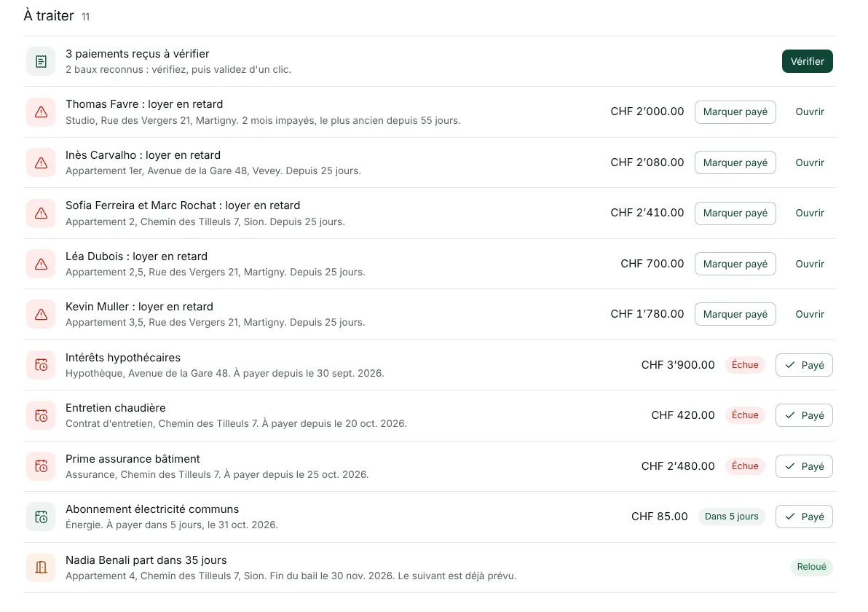Image resolution: width=868 pixels, height=612 pixels.
Task: Click the alert icon for Sofia Ferreira row
Action: click(x=41, y=213)
